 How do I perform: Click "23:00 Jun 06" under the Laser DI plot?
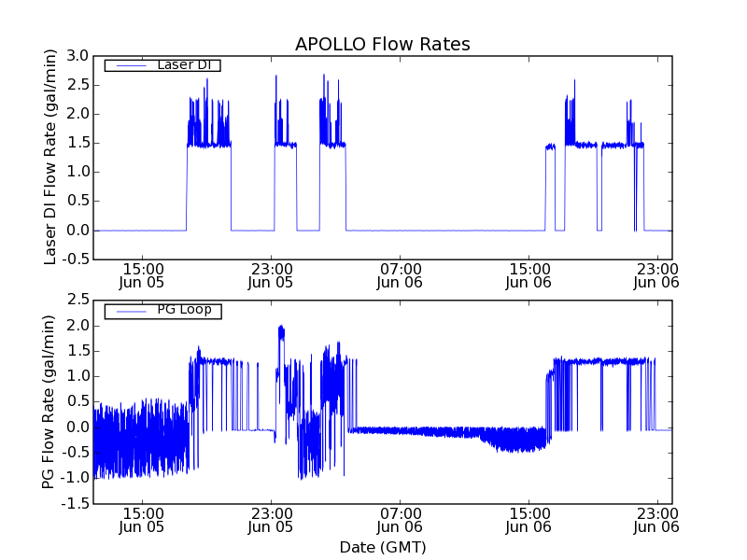[656, 275]
